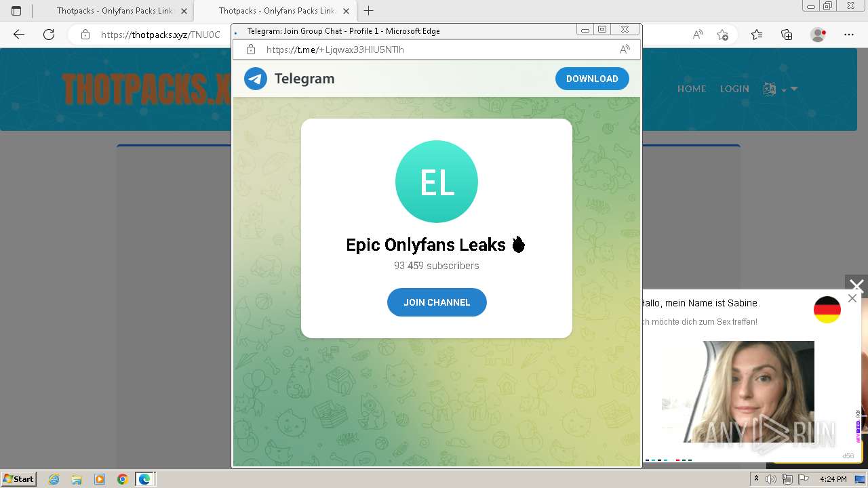Viewport: 868px width, 488px height.
Task: Go back with the browser back arrow
Action: (x=19, y=35)
